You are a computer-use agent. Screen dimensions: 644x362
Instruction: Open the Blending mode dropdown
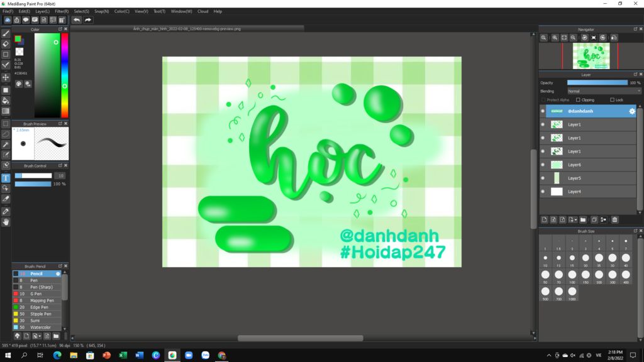pos(604,91)
